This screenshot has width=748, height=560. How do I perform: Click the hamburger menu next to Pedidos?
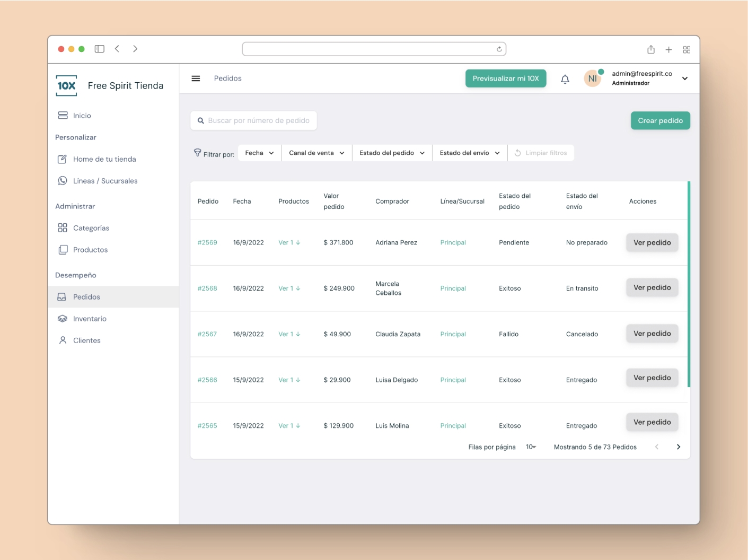tap(196, 78)
